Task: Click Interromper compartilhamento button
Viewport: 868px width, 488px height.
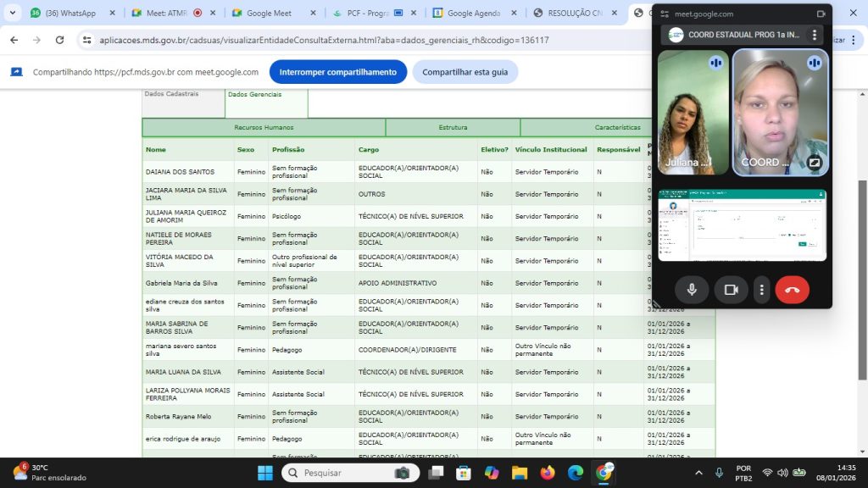Action: [337, 72]
